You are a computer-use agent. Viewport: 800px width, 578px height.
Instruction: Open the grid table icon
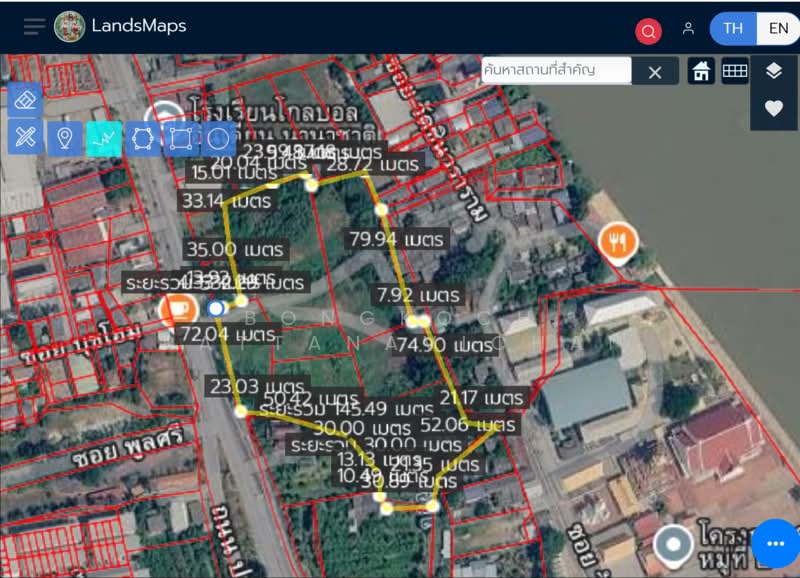click(x=735, y=71)
